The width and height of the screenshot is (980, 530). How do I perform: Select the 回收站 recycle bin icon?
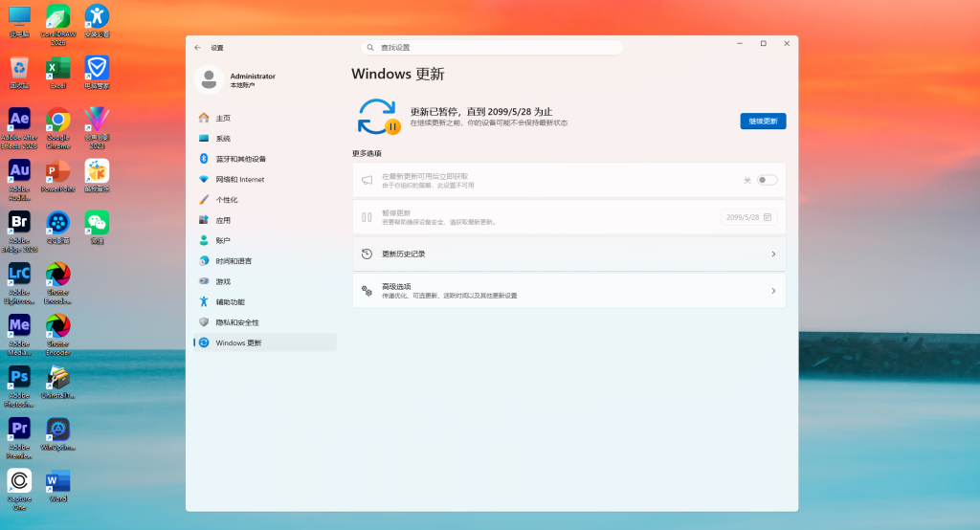tap(19, 72)
